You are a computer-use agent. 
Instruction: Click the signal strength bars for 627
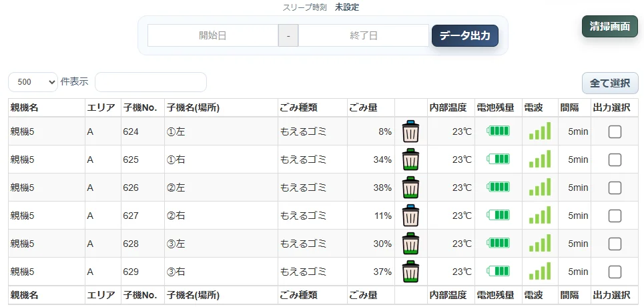point(540,215)
